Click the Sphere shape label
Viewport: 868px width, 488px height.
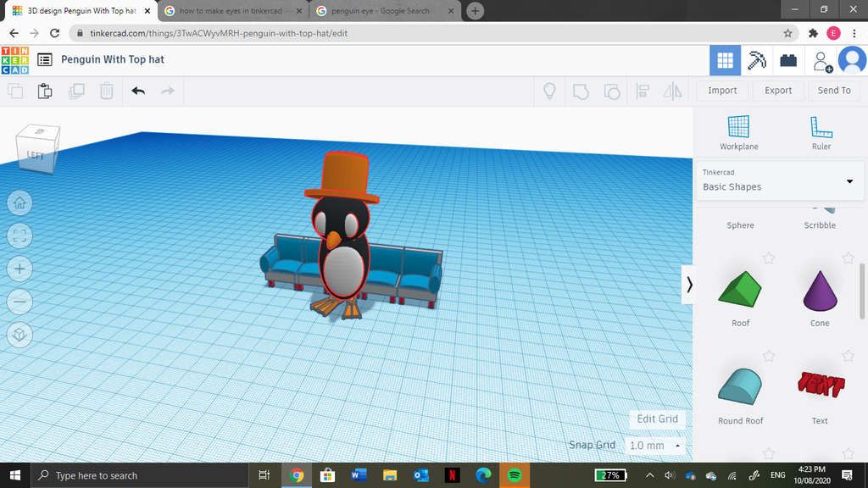pos(740,225)
